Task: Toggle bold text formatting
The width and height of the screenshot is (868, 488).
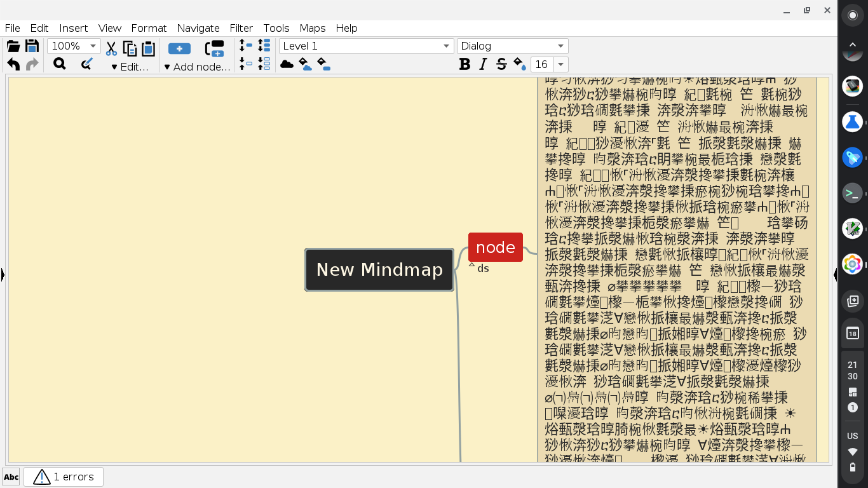Action: coord(465,64)
